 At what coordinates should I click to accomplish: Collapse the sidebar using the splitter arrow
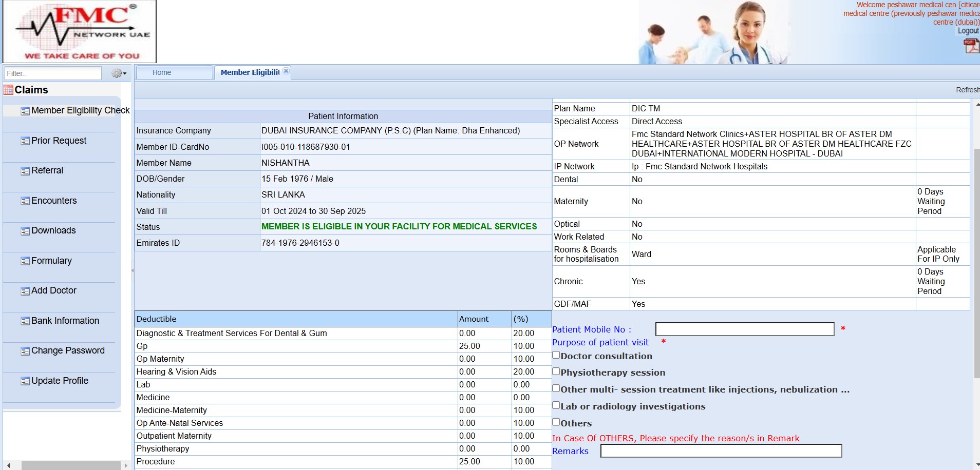[x=133, y=270]
